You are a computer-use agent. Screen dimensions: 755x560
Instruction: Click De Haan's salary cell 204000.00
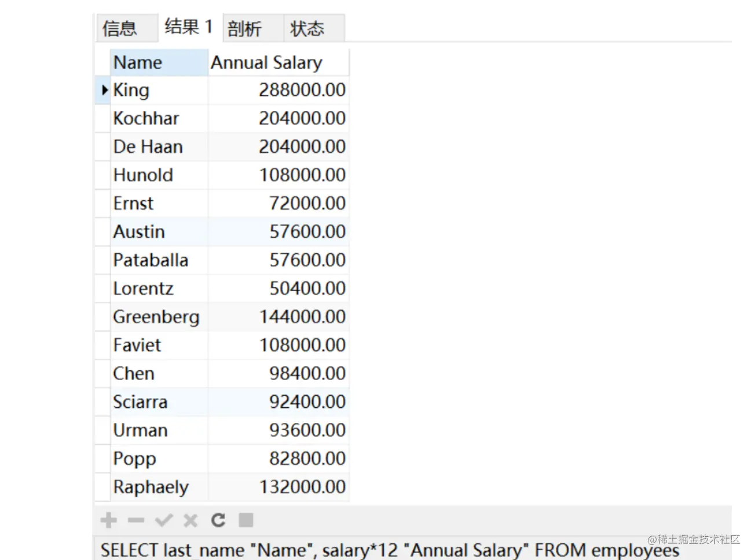tap(278, 147)
